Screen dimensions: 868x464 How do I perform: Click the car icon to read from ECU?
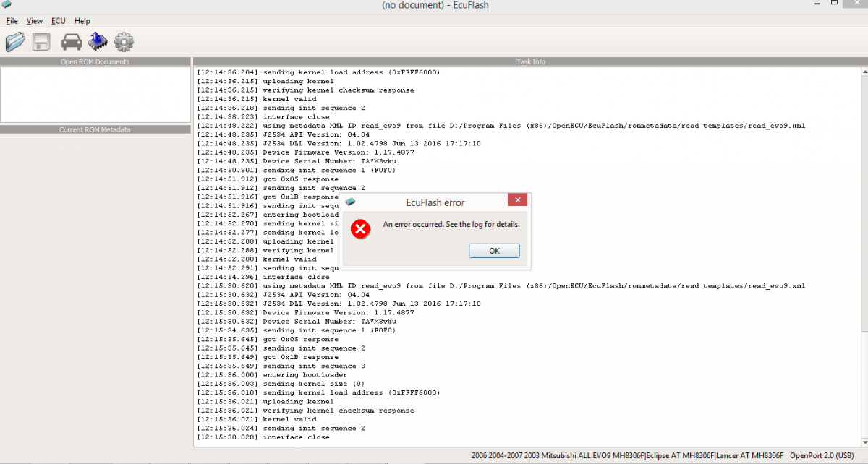pos(72,42)
